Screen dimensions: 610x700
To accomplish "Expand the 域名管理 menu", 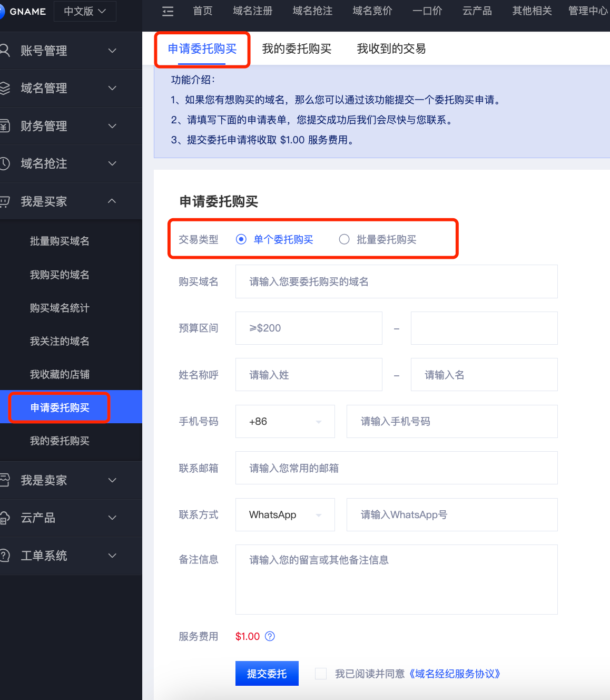I will point(71,88).
